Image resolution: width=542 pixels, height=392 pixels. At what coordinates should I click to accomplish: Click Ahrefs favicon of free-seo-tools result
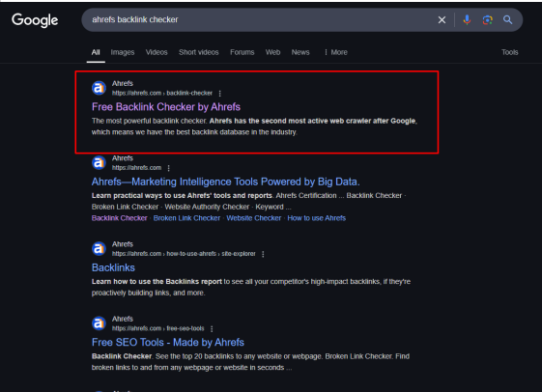pyautogui.click(x=99, y=323)
